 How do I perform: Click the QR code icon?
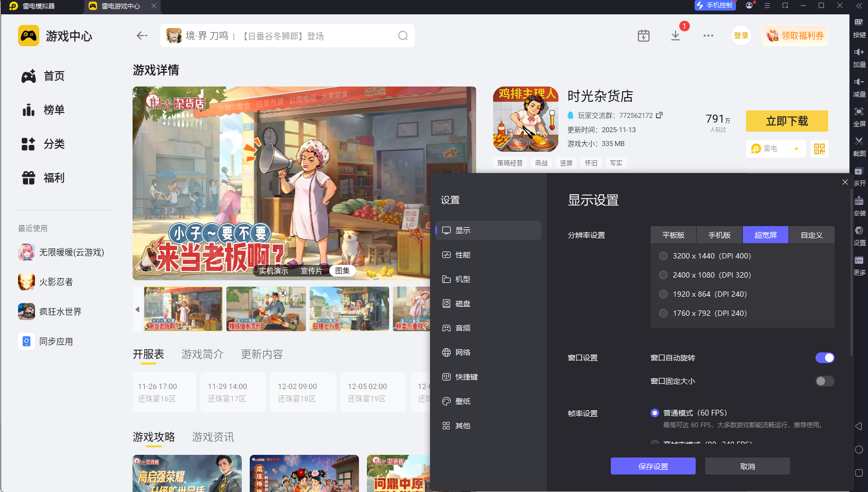pos(819,149)
